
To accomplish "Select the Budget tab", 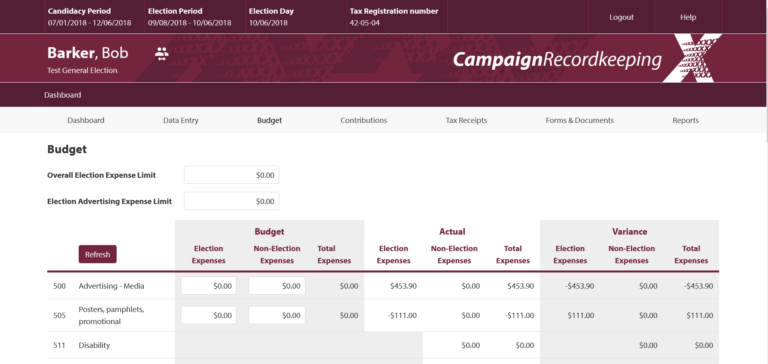I will [269, 120].
